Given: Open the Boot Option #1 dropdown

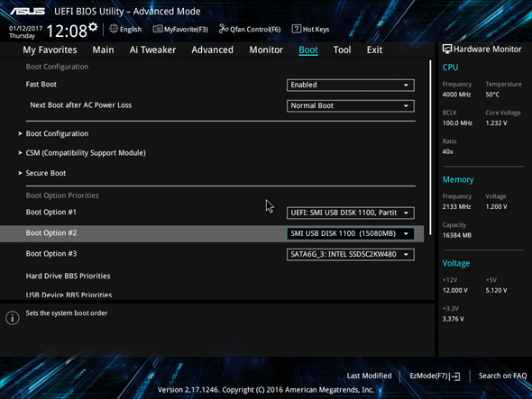Looking at the screenshot, I should point(351,213).
